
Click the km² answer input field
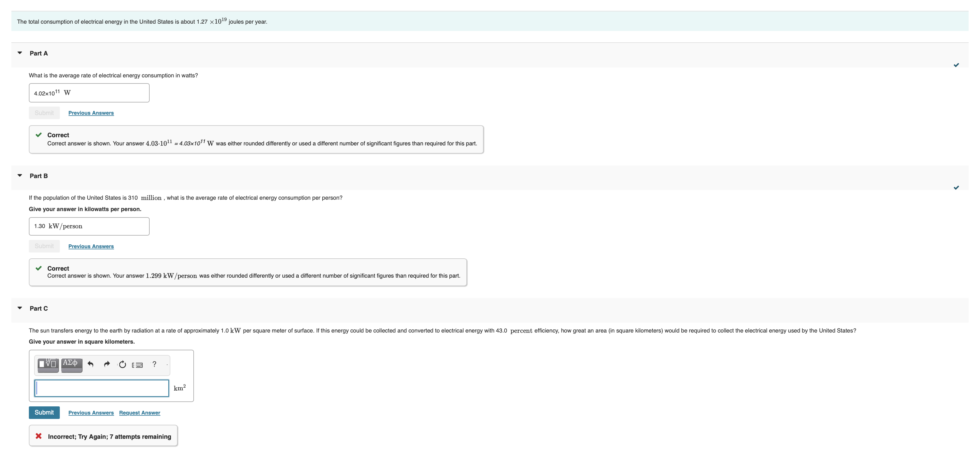tap(101, 388)
